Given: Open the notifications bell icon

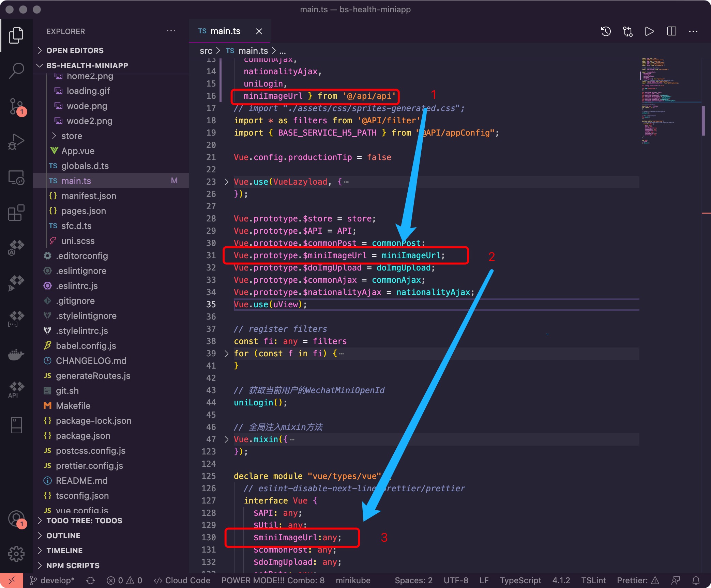Looking at the screenshot, I should [x=696, y=581].
